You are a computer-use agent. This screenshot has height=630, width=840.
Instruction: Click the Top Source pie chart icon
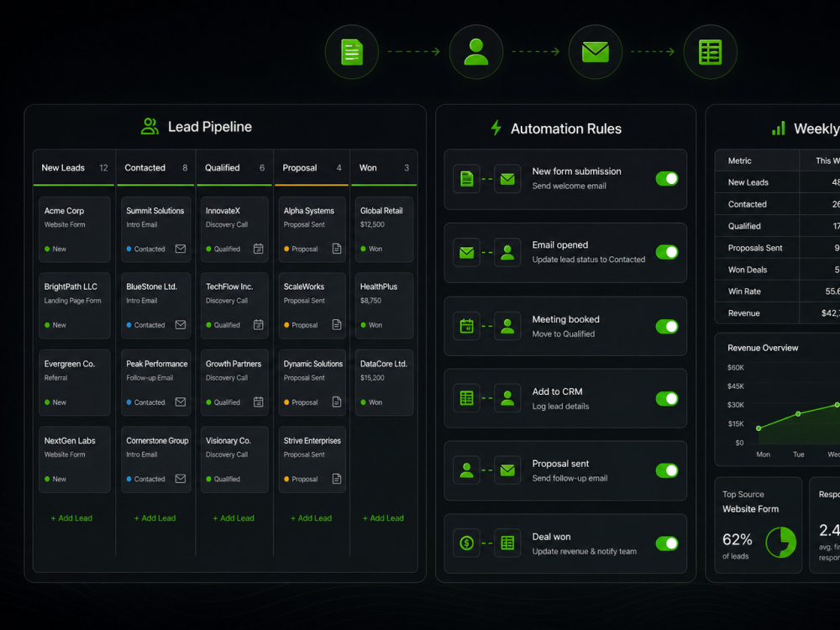781,542
